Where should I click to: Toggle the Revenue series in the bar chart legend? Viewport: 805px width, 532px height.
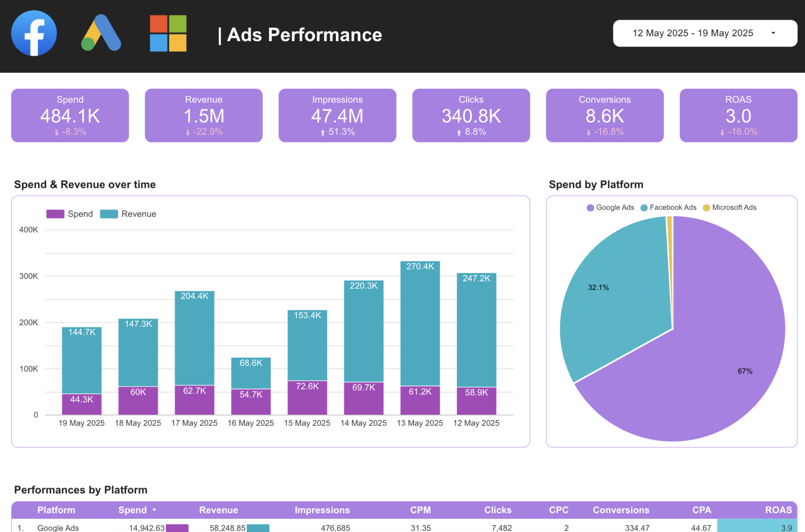click(x=128, y=214)
